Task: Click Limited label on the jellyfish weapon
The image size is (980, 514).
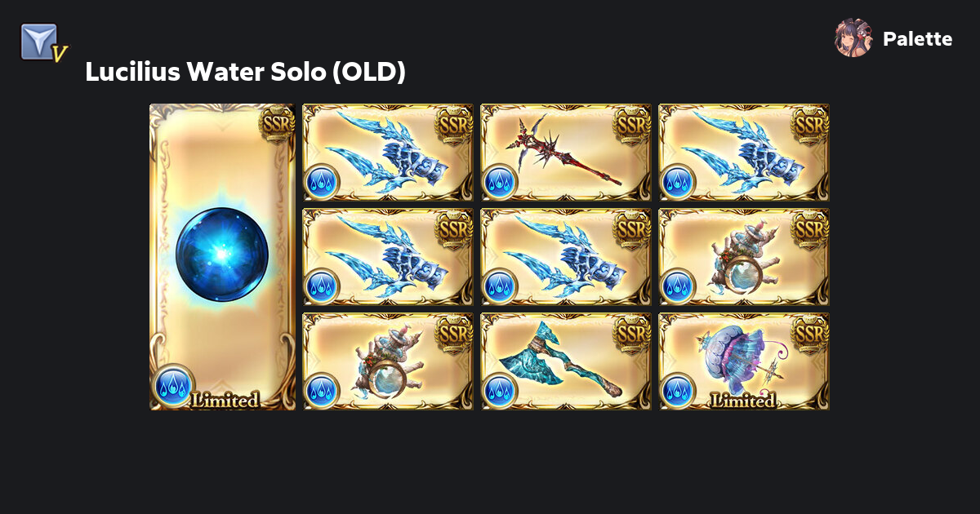Action: [743, 401]
